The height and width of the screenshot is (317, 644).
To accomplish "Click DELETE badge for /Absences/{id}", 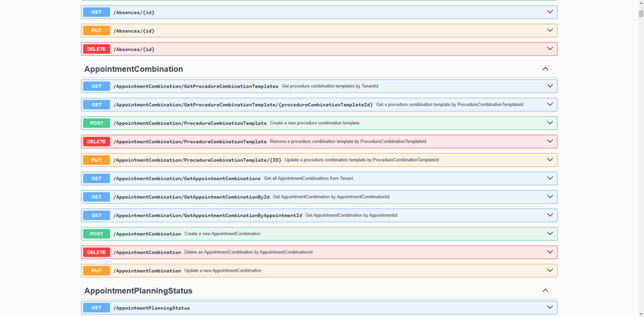I will coord(97,49).
